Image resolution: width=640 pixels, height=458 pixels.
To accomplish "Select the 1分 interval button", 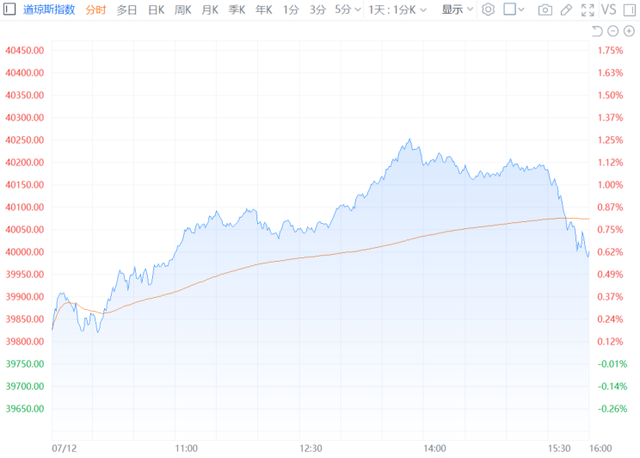I will tap(290, 10).
